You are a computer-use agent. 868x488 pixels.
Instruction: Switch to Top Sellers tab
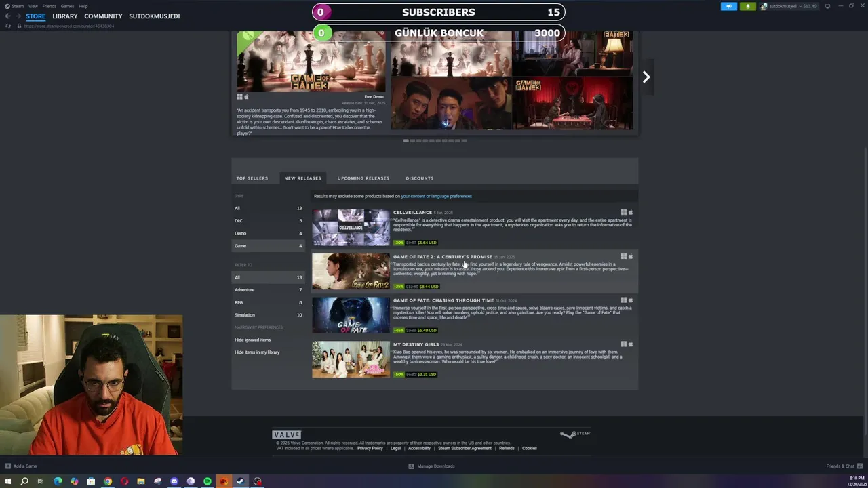tap(252, 178)
